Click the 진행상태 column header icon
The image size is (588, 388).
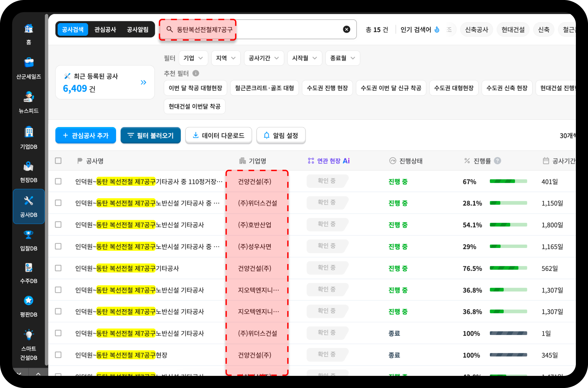tap(393, 161)
